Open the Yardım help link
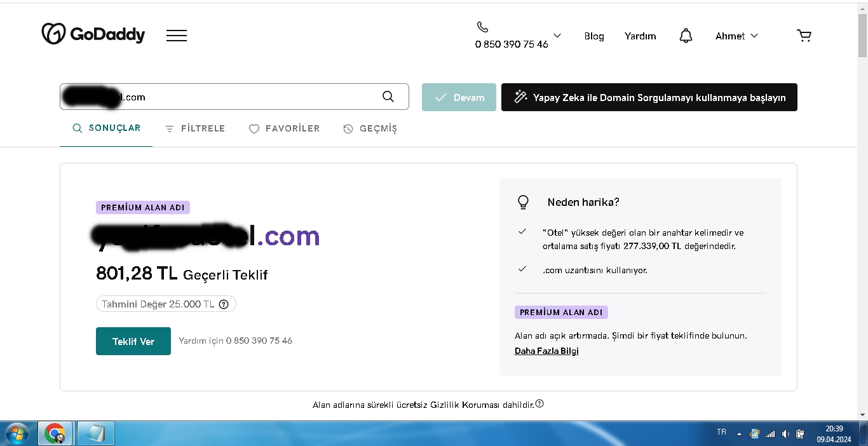 point(640,36)
